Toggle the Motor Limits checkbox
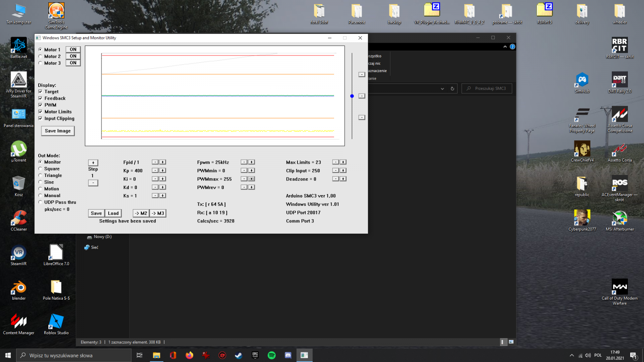644x362 pixels. [x=40, y=112]
